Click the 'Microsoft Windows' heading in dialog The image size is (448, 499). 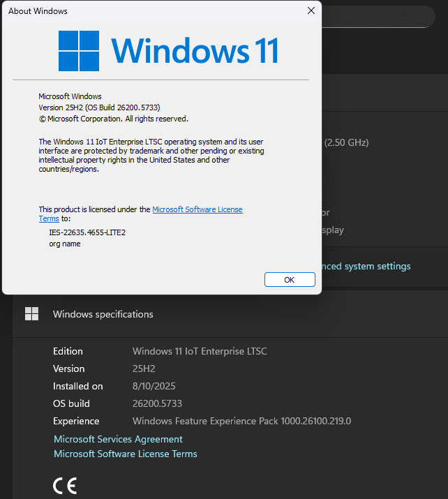pyautogui.click(x=70, y=96)
